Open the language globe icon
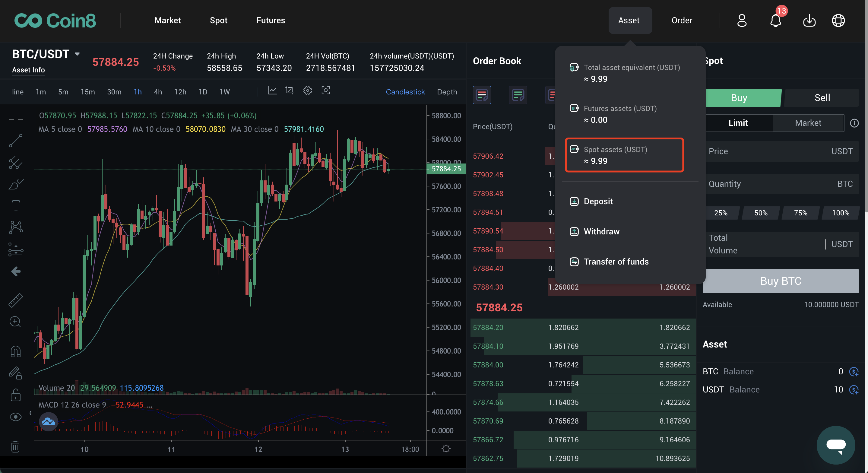868x473 pixels. tap(838, 21)
